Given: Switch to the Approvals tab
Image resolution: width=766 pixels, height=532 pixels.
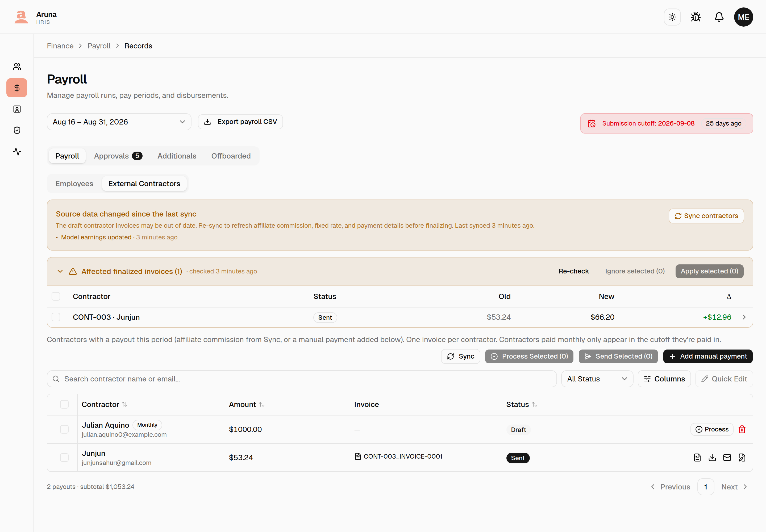Looking at the screenshot, I should coord(118,156).
